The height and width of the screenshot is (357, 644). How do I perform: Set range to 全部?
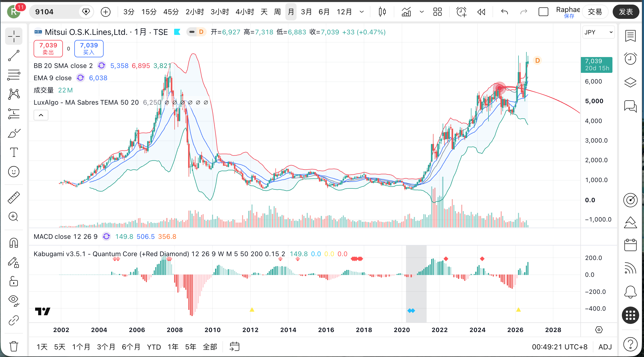click(210, 347)
